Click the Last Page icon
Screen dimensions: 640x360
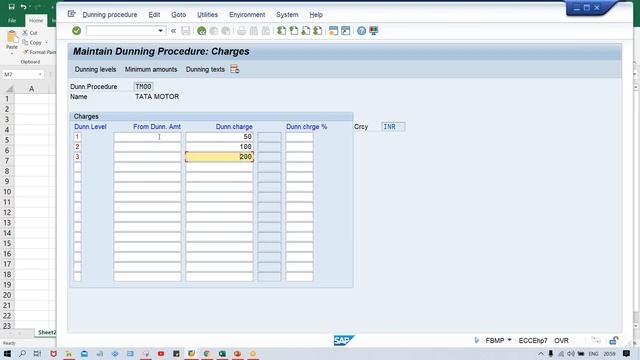(x=318, y=31)
